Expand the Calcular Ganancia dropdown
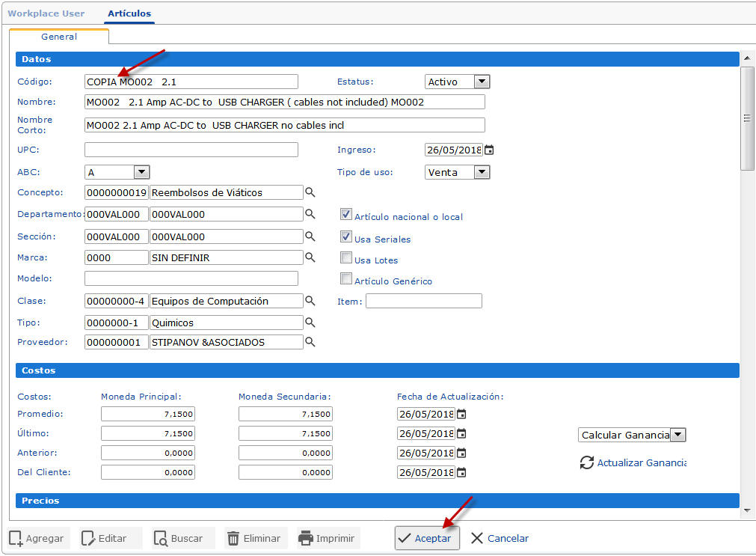The width and height of the screenshot is (756, 556). [677, 435]
